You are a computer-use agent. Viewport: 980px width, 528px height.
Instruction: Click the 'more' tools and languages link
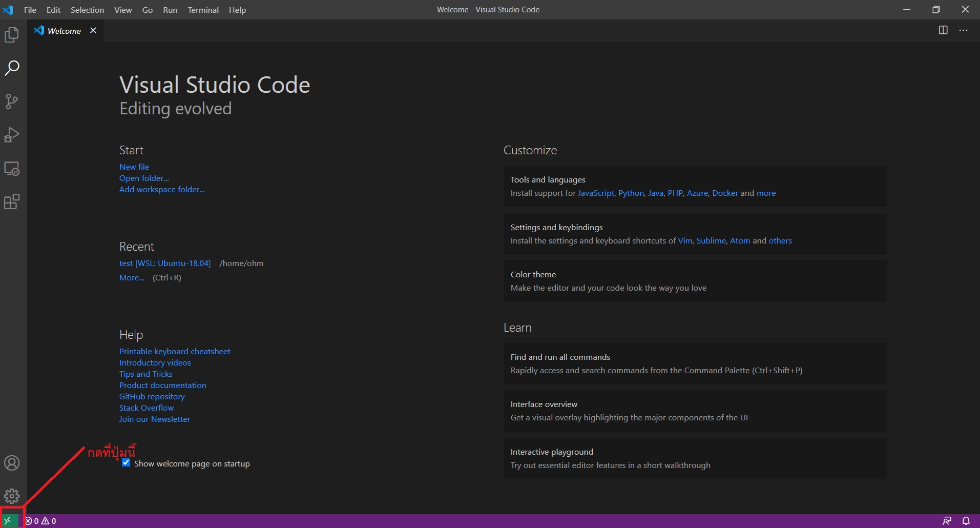(x=766, y=193)
